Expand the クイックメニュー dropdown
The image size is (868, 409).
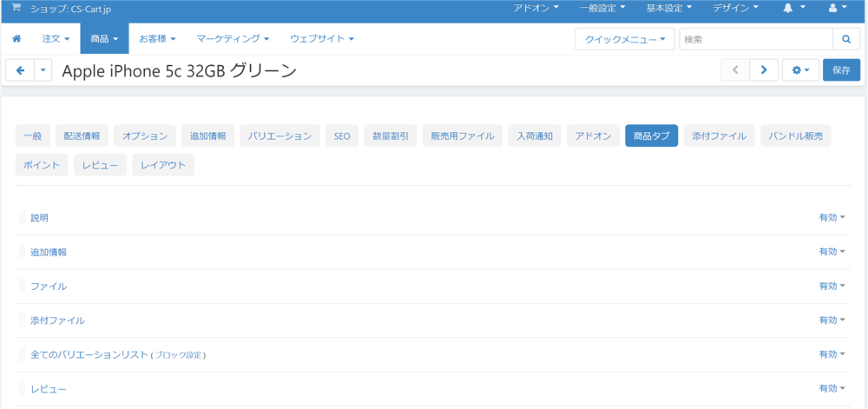625,39
